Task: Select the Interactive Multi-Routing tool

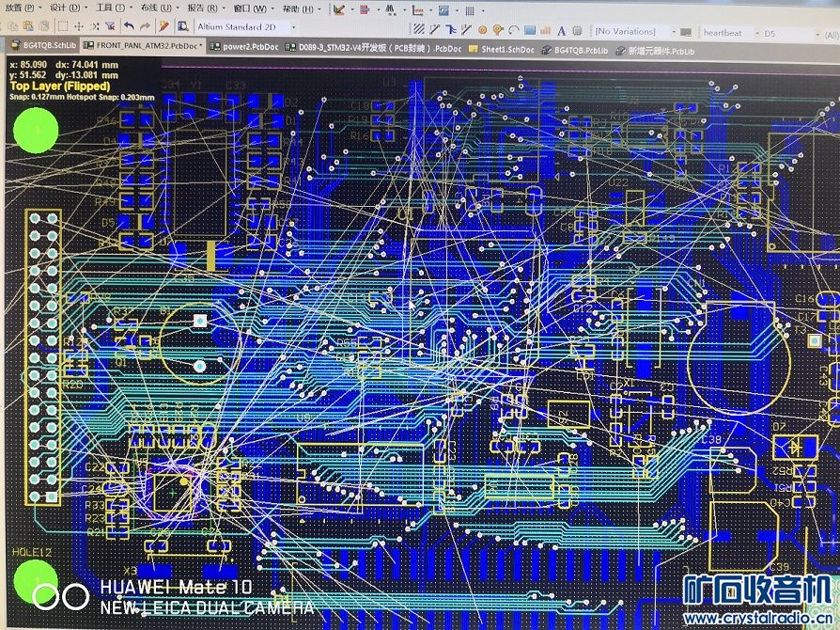Action: (466, 29)
